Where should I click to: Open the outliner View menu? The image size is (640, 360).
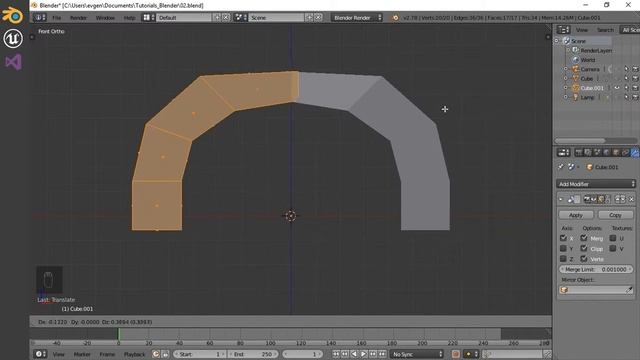(x=582, y=30)
